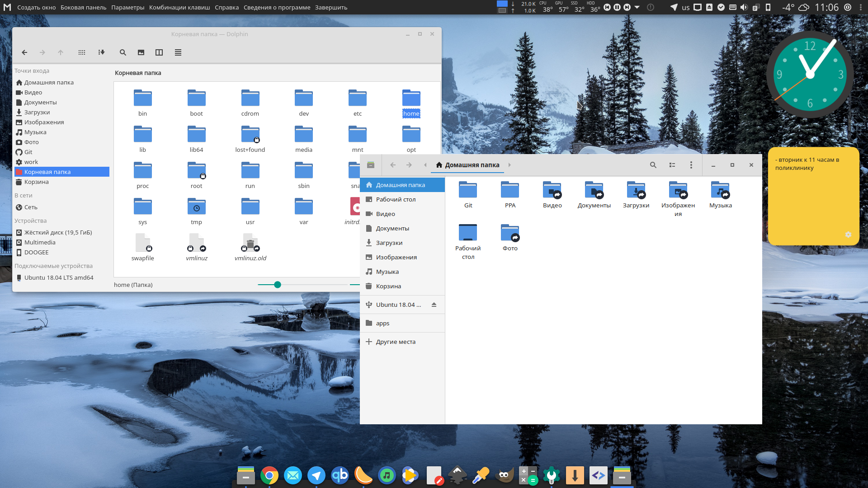The width and height of the screenshot is (868, 488).
Task: Enable split view in Dolphin
Action: click(159, 52)
